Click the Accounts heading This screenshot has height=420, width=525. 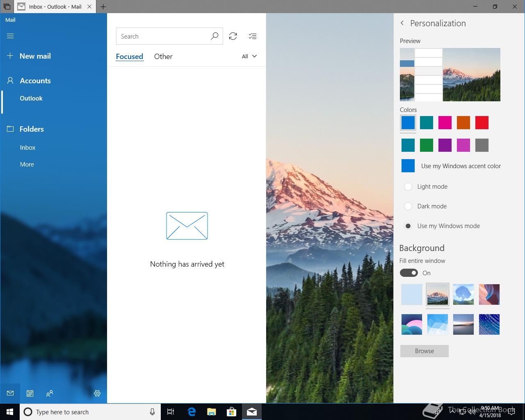tap(35, 81)
